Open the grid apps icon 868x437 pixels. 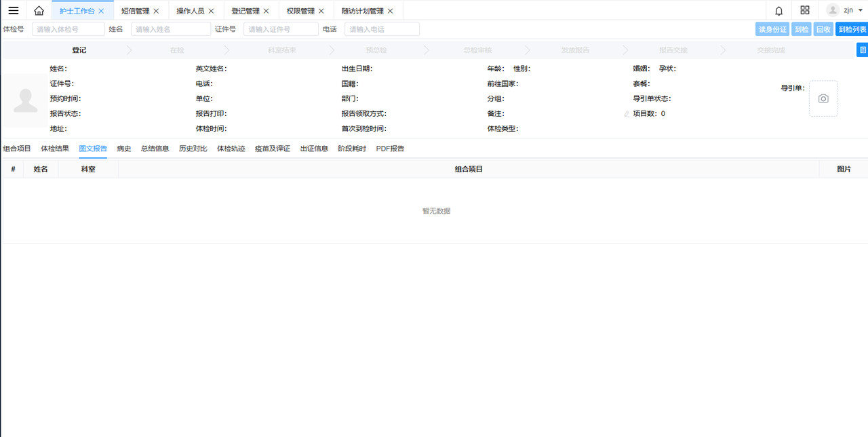[x=805, y=10]
